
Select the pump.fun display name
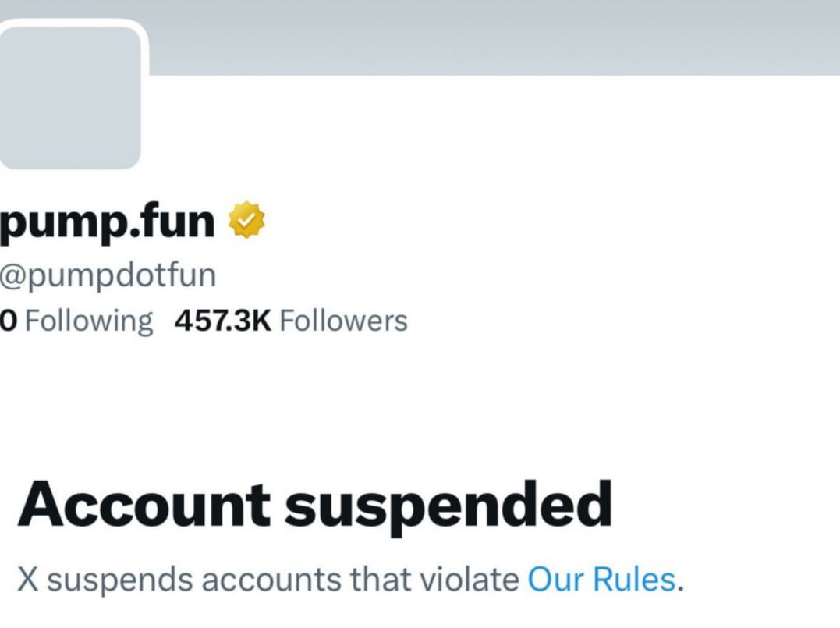(x=107, y=223)
